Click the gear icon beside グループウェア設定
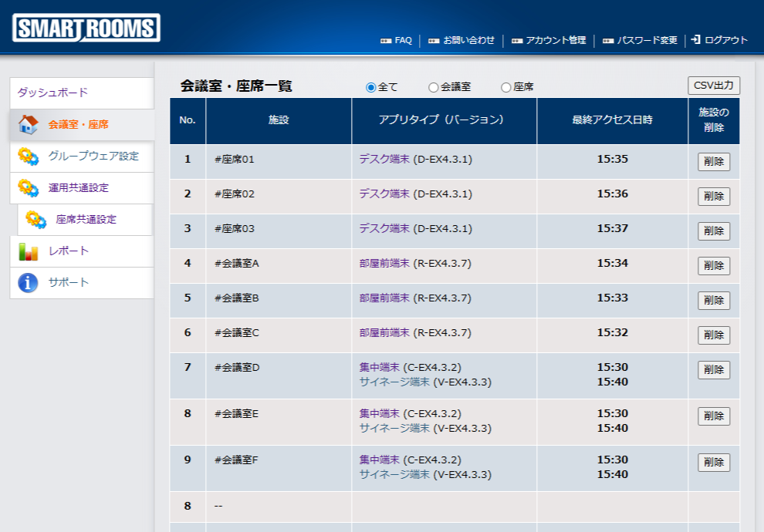This screenshot has height=532, width=764. click(x=28, y=156)
